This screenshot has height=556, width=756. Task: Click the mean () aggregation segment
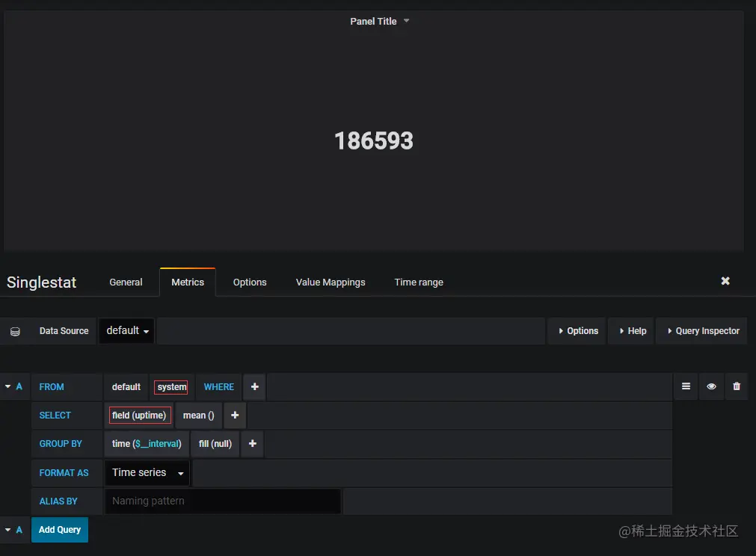198,416
